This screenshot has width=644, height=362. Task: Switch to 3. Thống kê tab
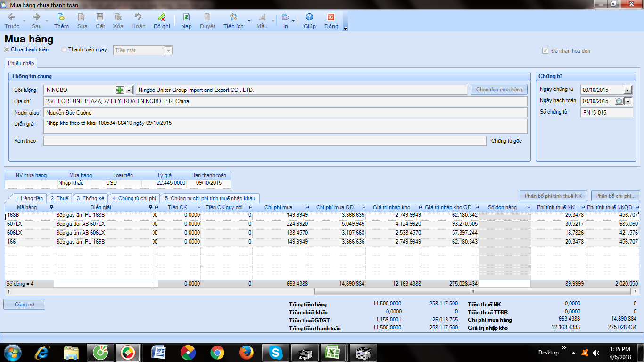coord(91,198)
